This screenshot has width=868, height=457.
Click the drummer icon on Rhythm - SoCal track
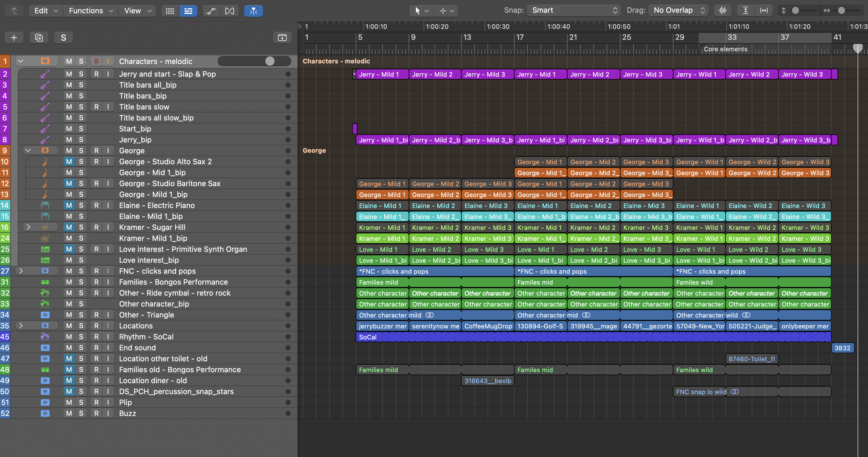45,337
